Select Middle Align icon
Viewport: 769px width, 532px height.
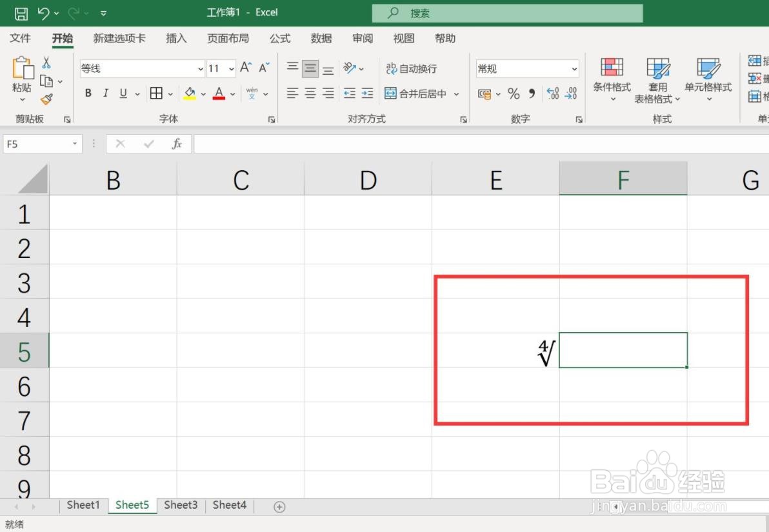(310, 68)
